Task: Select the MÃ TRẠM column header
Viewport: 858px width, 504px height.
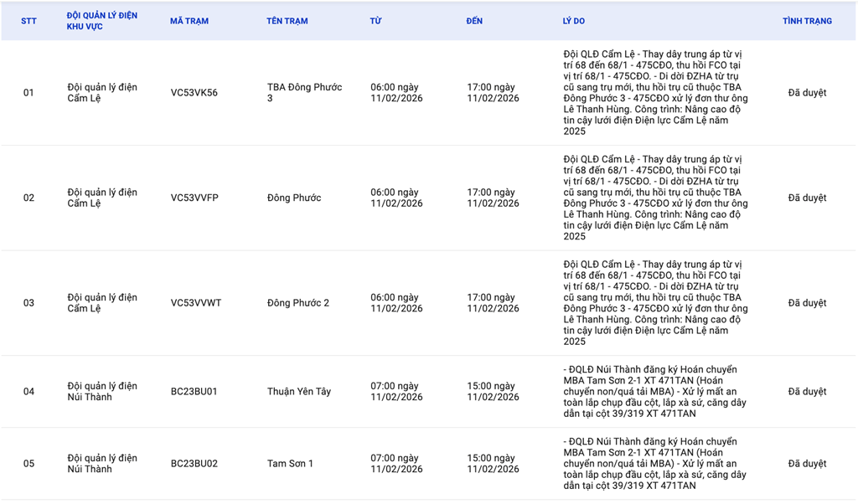Action: tap(189, 21)
